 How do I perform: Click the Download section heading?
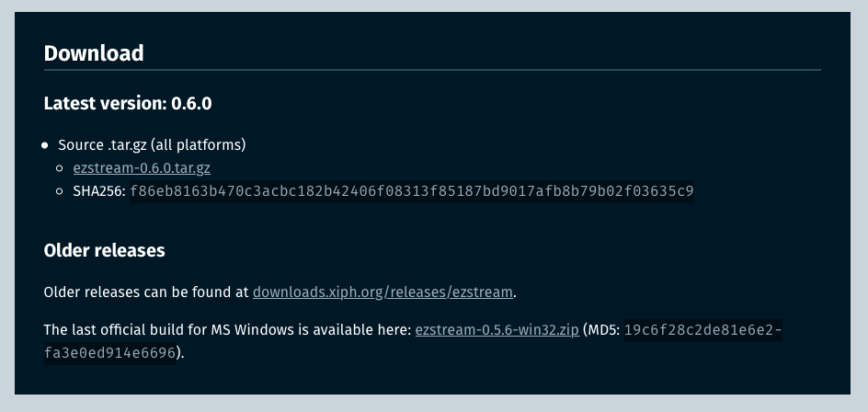point(94,53)
